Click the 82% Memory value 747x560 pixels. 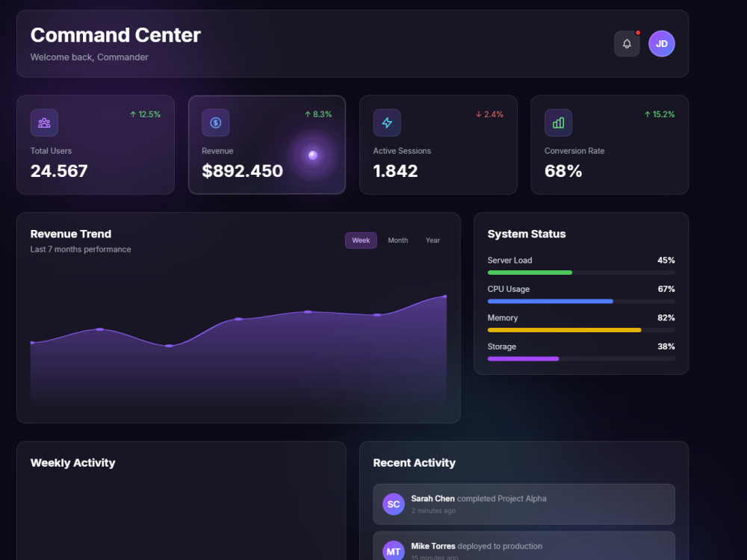click(666, 317)
